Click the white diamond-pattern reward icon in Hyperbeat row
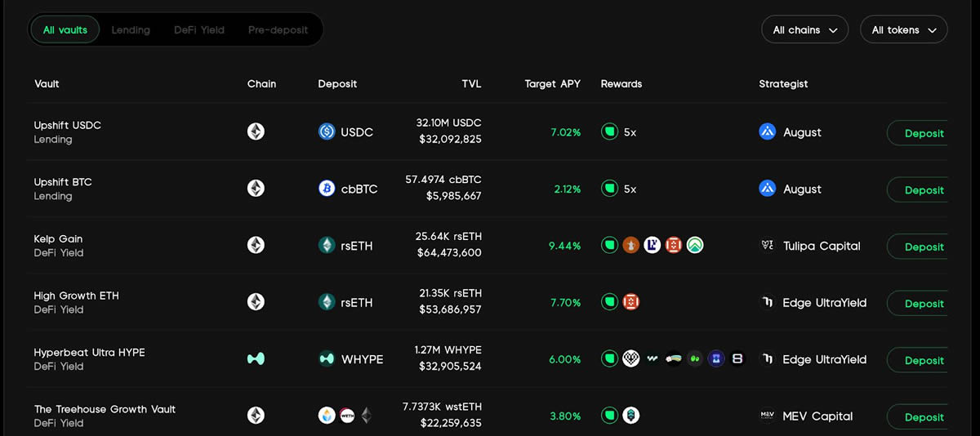 [x=630, y=358]
